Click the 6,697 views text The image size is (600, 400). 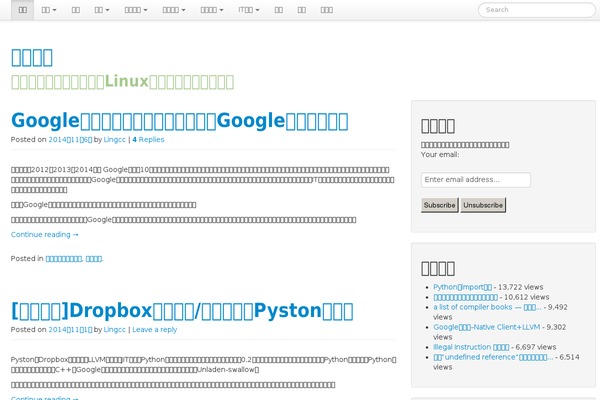pos(536,347)
